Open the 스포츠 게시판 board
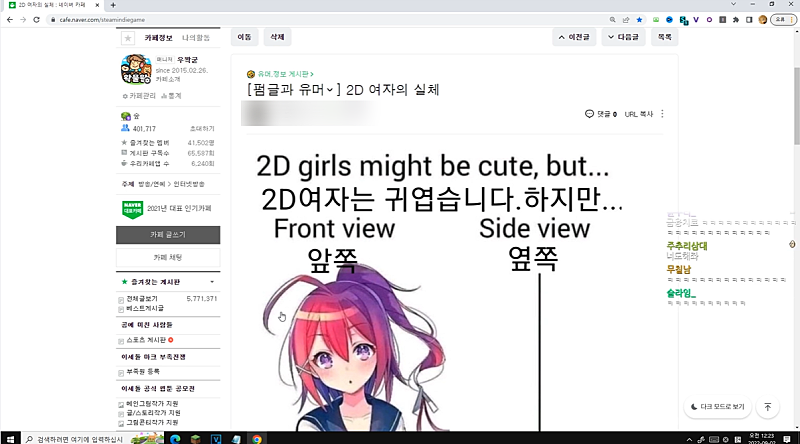The width and height of the screenshot is (800, 444). point(146,340)
